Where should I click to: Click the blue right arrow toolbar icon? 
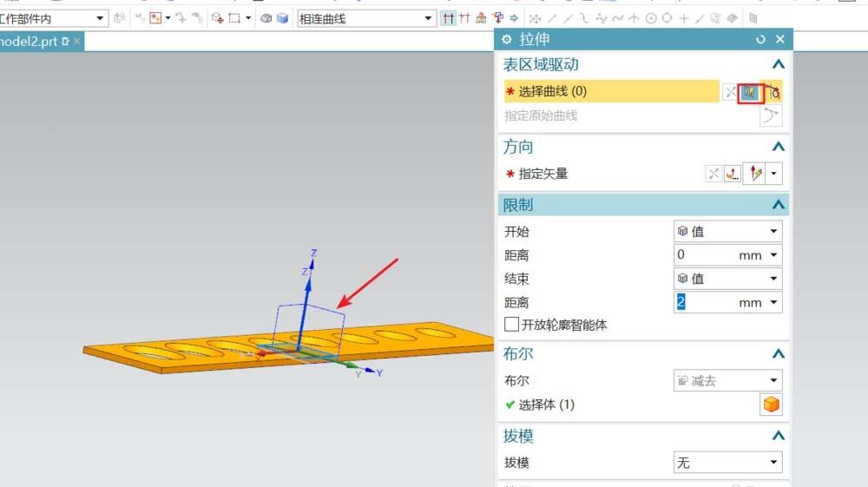514,18
